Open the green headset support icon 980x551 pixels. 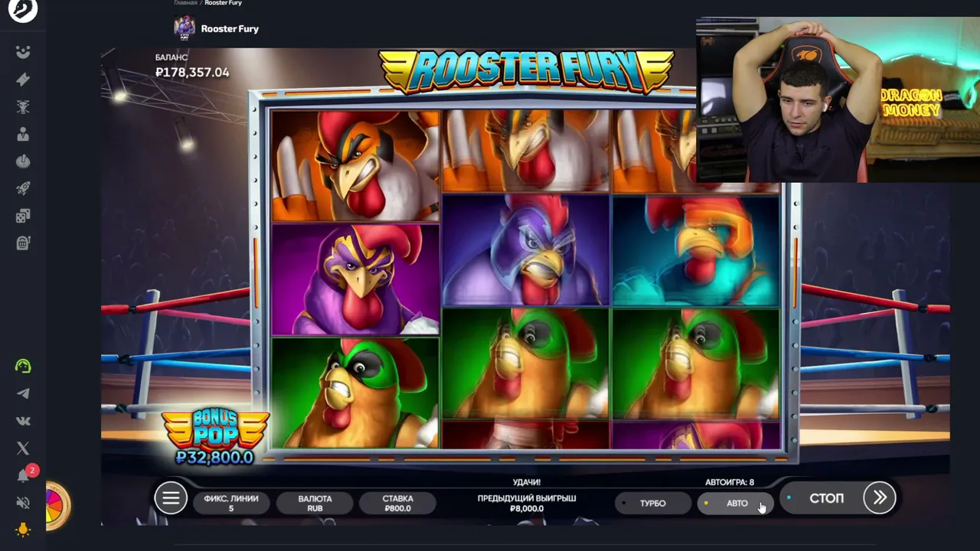tap(23, 366)
